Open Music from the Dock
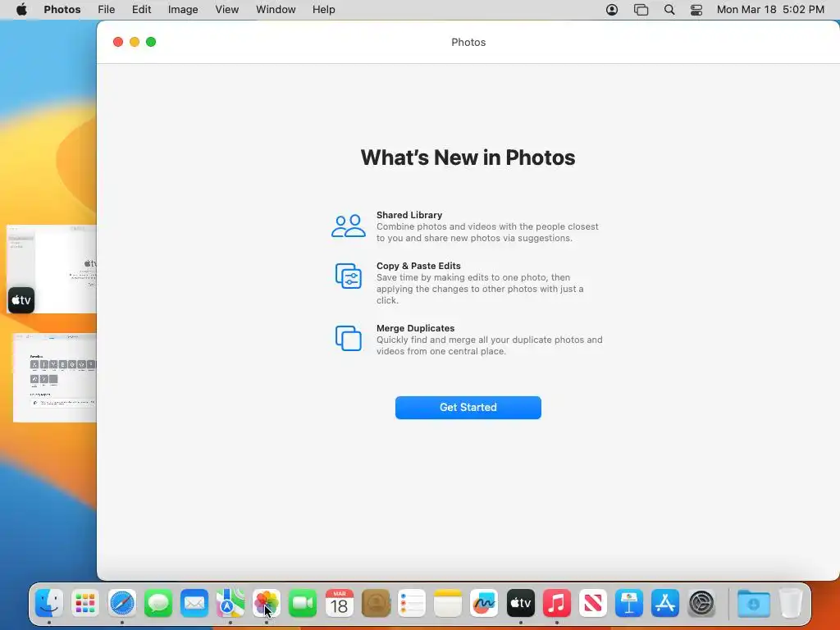The image size is (840, 630). pyautogui.click(x=557, y=604)
